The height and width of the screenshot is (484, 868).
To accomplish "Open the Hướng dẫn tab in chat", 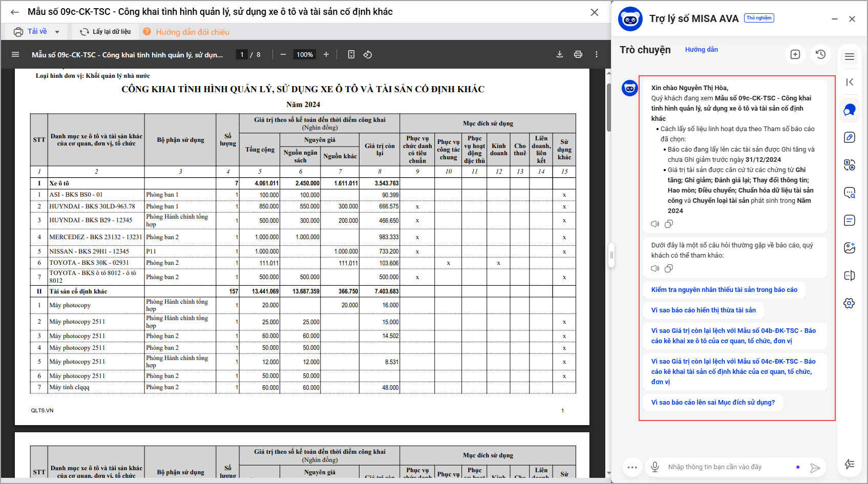I will [701, 50].
